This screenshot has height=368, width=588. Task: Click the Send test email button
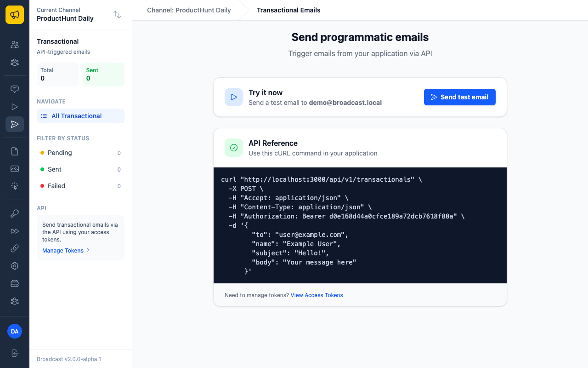(459, 97)
